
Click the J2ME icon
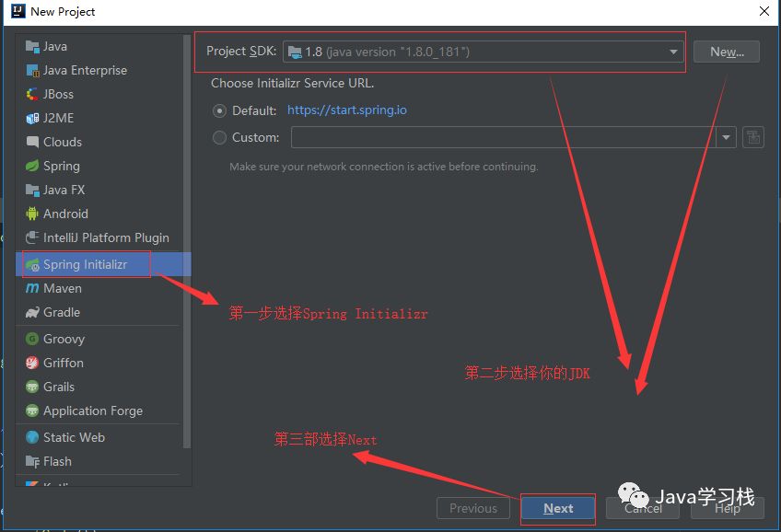[x=32, y=119]
